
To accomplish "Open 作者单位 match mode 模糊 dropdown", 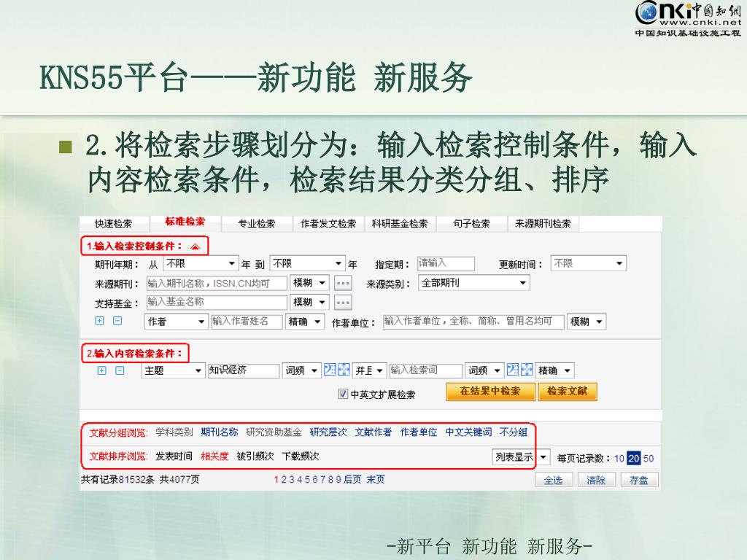I will 587,322.
